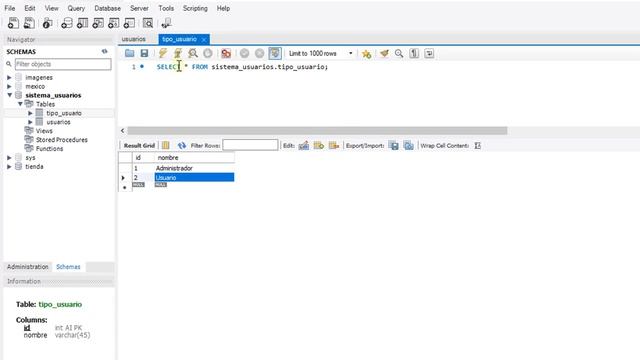Image resolution: width=640 pixels, height=360 pixels.
Task: Toggle word wrapping in editor
Action: pyautogui.click(x=429, y=53)
